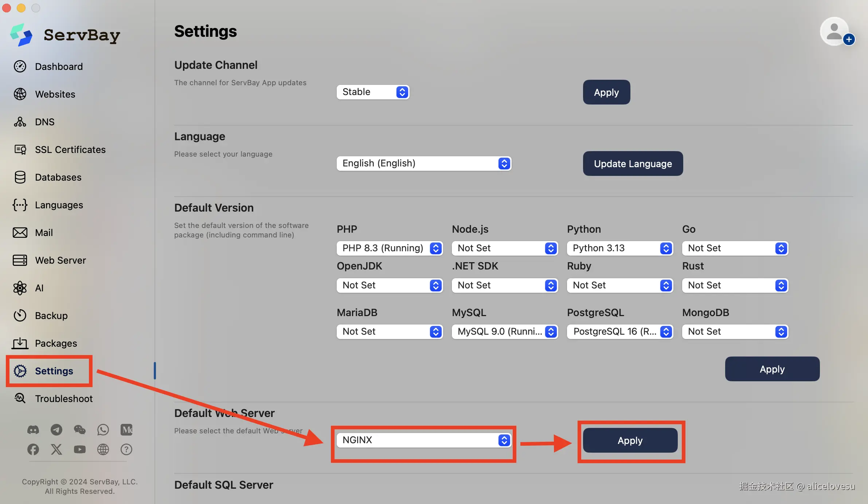Go to SSL Certificates in sidebar

pos(70,150)
